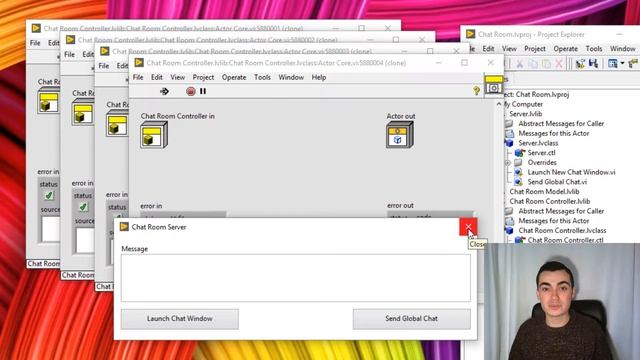The image size is (640, 360).
Task: Click red Delete icon in Project Explorer toolbar
Action: [559, 63]
